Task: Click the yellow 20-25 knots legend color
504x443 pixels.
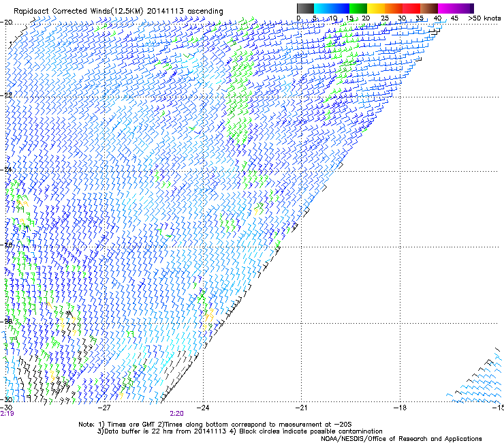Action: [x=376, y=8]
